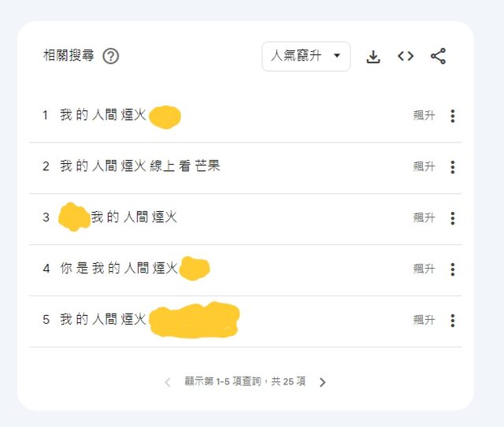Expand the 人氣竄升 sort dropdown
The image size is (504, 427).
tap(306, 57)
